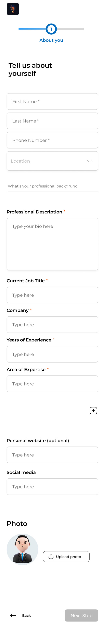Click the plus icon to add expertise
Screen dimensions: 104x644
[x=93, y=410]
